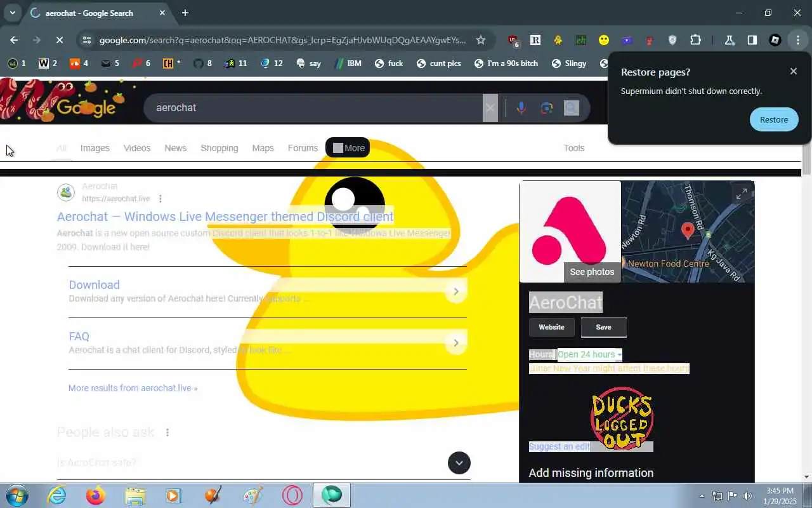Open the More search filters menu
The width and height of the screenshot is (812, 508).
click(348, 148)
